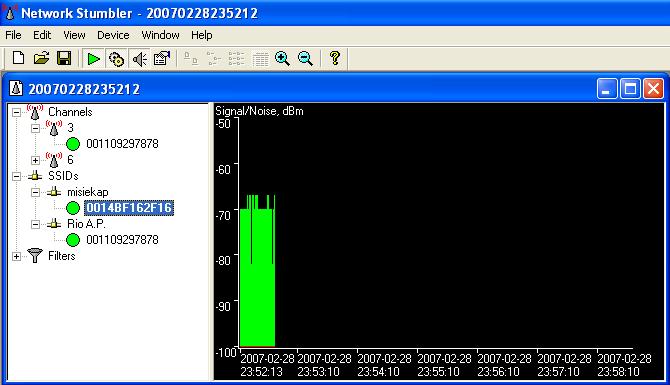Open the File menu

(13, 35)
